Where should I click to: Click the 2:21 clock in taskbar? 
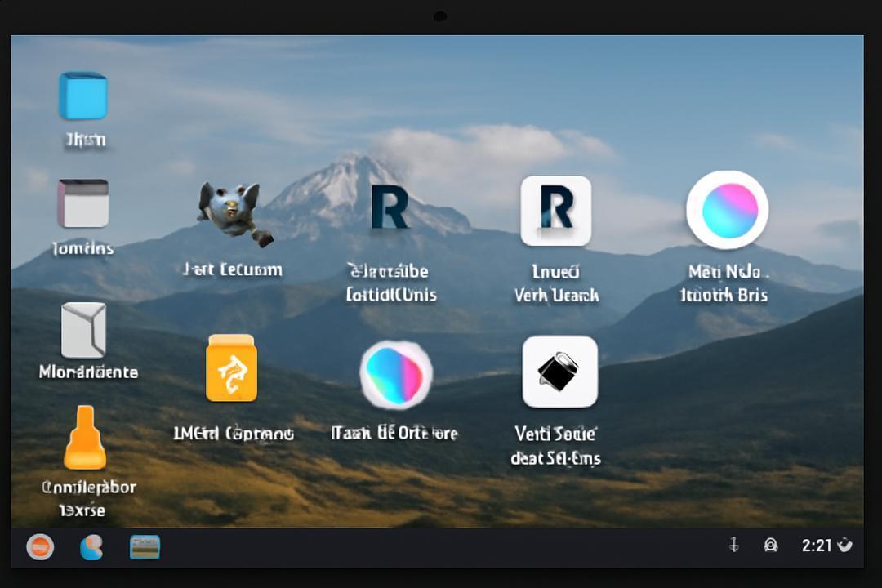tap(817, 546)
